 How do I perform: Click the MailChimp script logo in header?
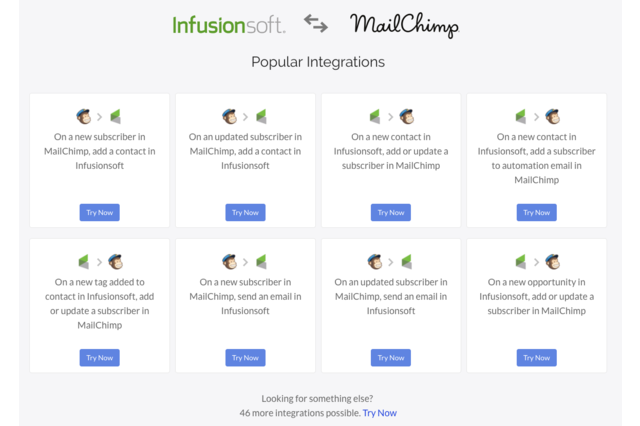(404, 25)
